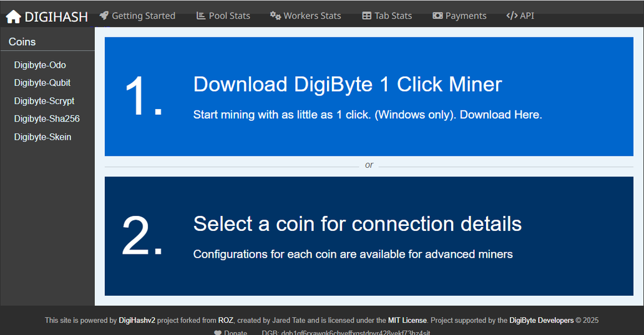Open the DigiHashv2 project link in footer
644x335 pixels.
click(137, 320)
